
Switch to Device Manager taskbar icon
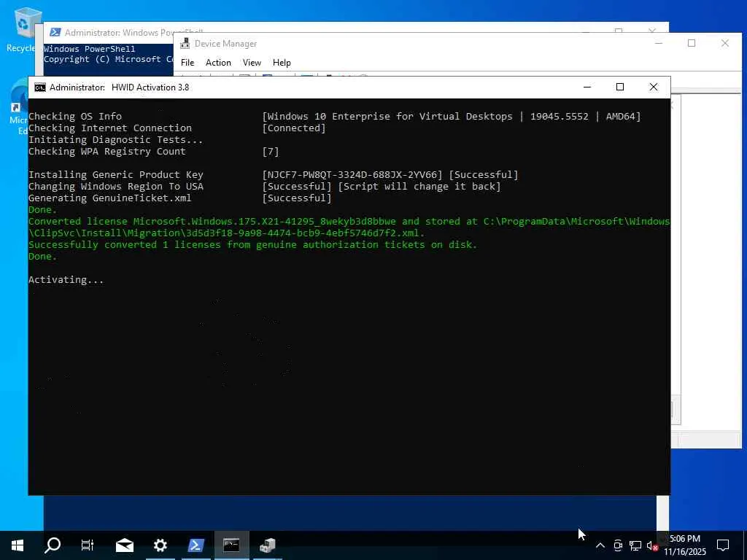pos(267,545)
